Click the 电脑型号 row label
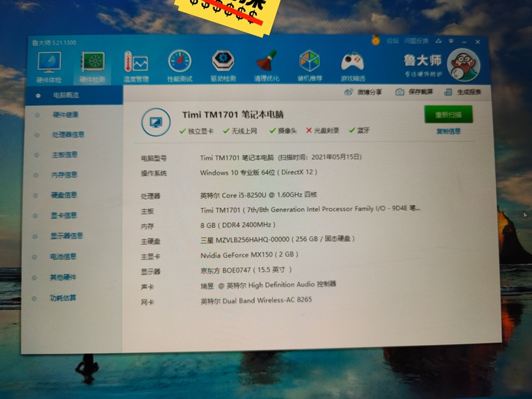This screenshot has height=399, width=532. pos(153,159)
